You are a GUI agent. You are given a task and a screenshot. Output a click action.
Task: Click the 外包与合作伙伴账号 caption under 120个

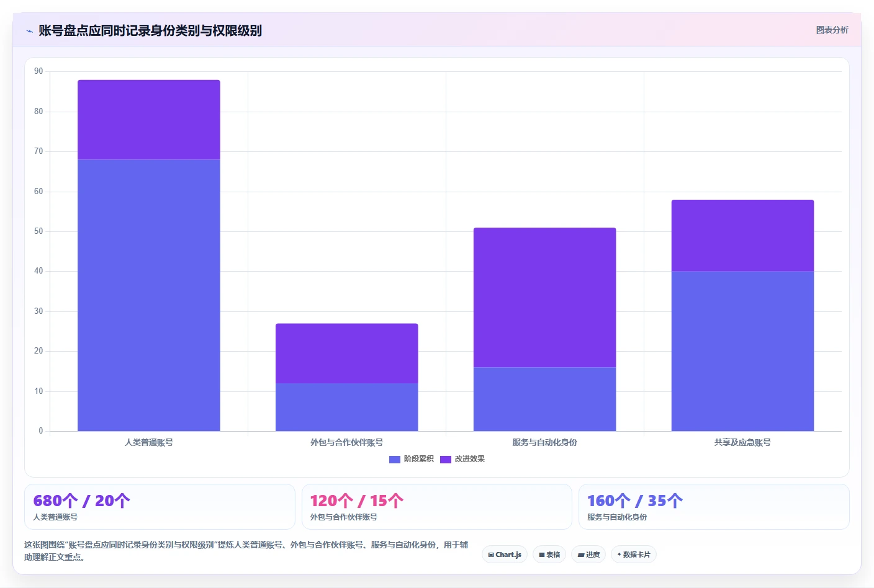point(343,517)
